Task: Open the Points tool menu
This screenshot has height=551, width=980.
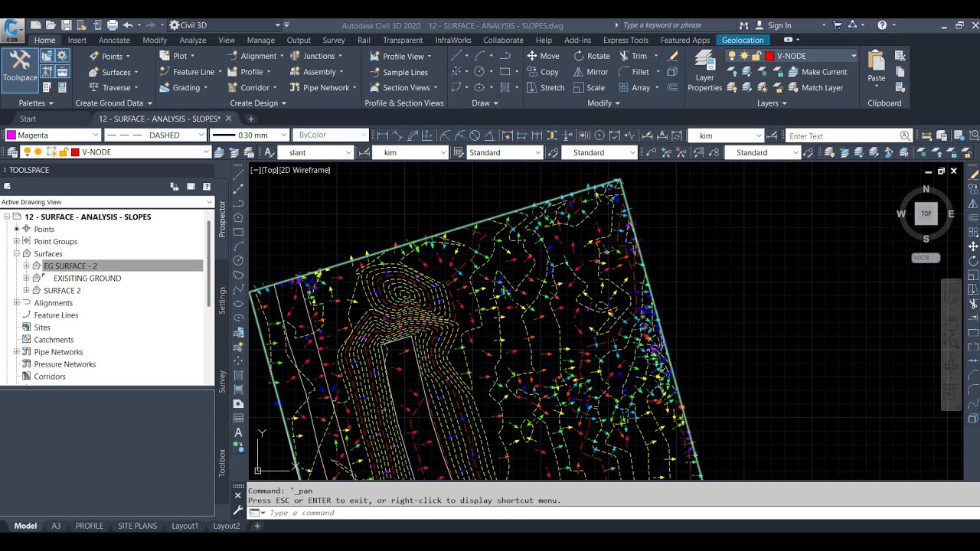Action: point(109,56)
